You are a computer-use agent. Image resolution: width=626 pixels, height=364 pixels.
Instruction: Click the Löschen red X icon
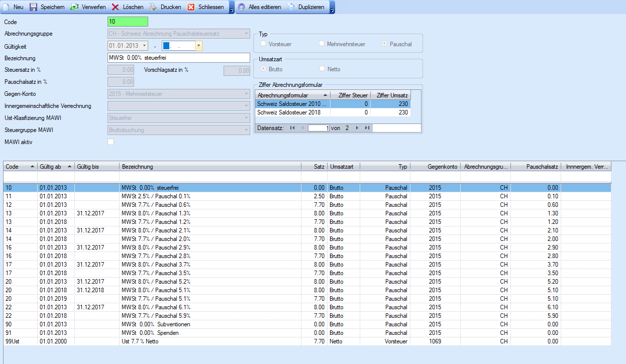[116, 7]
